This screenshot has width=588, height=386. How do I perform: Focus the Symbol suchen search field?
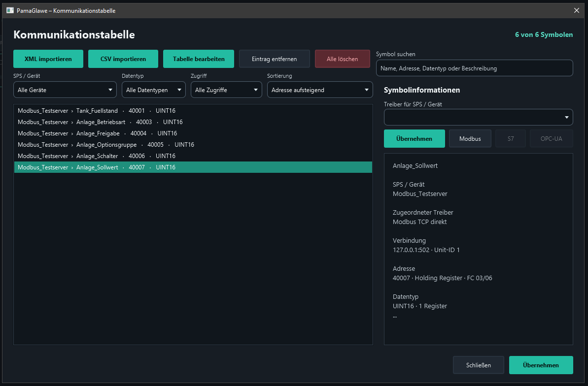pyautogui.click(x=474, y=68)
